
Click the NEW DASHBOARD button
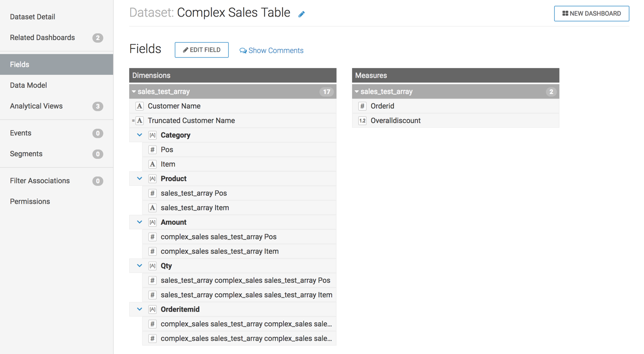coord(592,13)
